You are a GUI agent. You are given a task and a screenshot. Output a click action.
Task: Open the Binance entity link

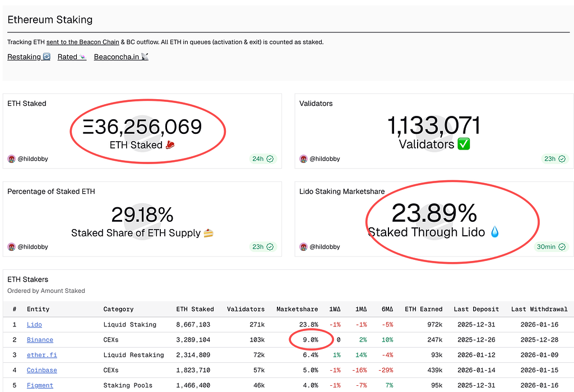(x=40, y=340)
